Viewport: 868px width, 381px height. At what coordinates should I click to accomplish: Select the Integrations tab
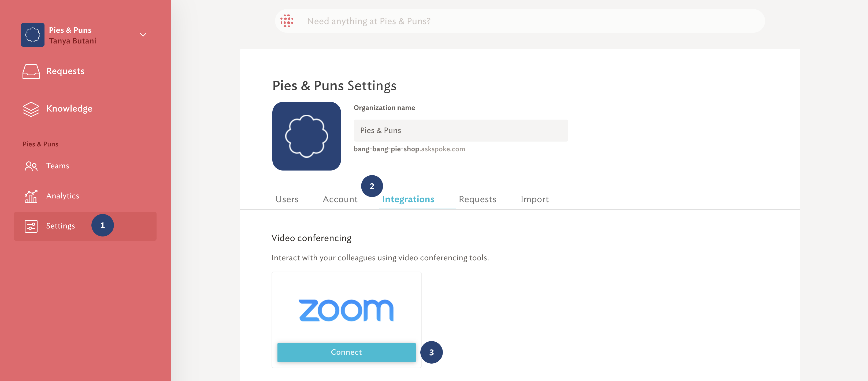click(408, 199)
